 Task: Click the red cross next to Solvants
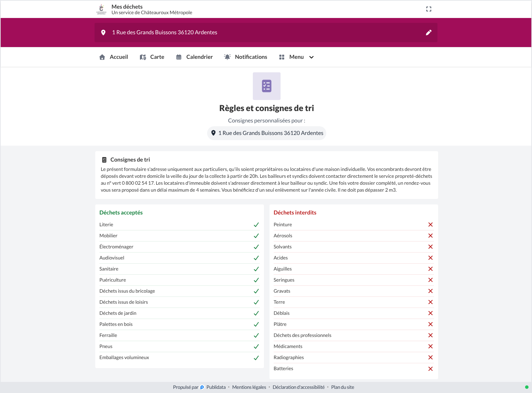click(x=431, y=247)
